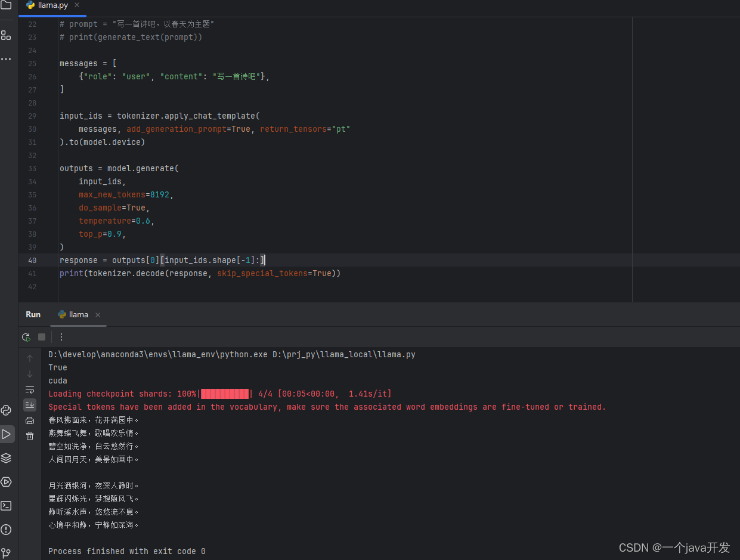Toggle scroll to end of console
This screenshot has width=740, height=560.
coord(30,405)
